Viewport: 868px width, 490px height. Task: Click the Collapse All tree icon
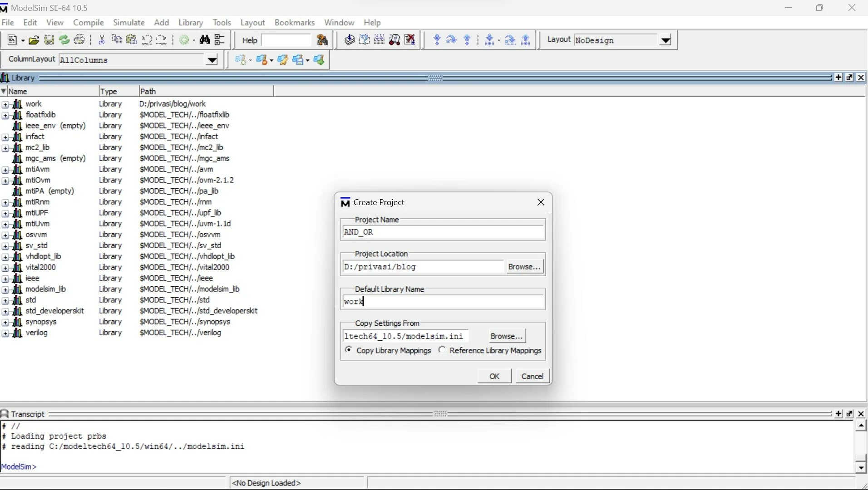click(x=220, y=40)
